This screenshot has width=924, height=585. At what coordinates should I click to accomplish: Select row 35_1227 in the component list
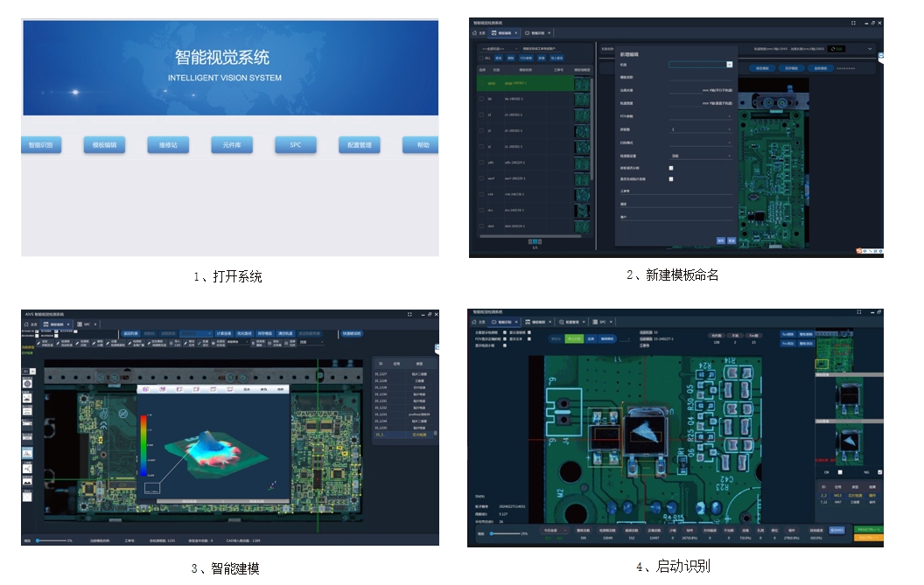[x=403, y=374]
